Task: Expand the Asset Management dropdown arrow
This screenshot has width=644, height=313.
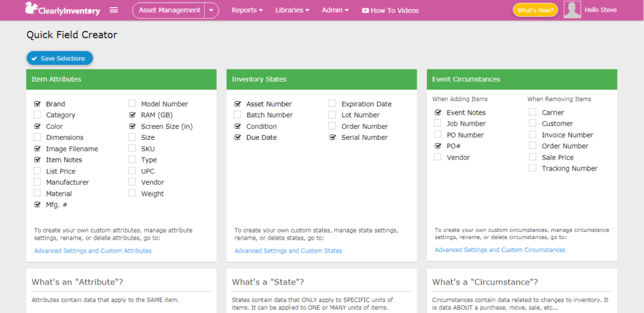Action: pyautogui.click(x=211, y=10)
